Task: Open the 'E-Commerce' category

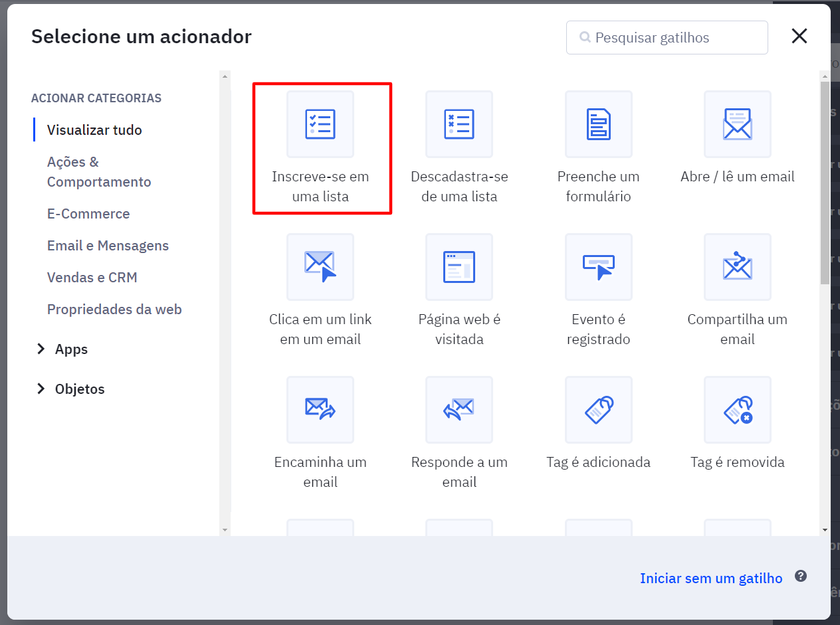Action: [x=88, y=214]
